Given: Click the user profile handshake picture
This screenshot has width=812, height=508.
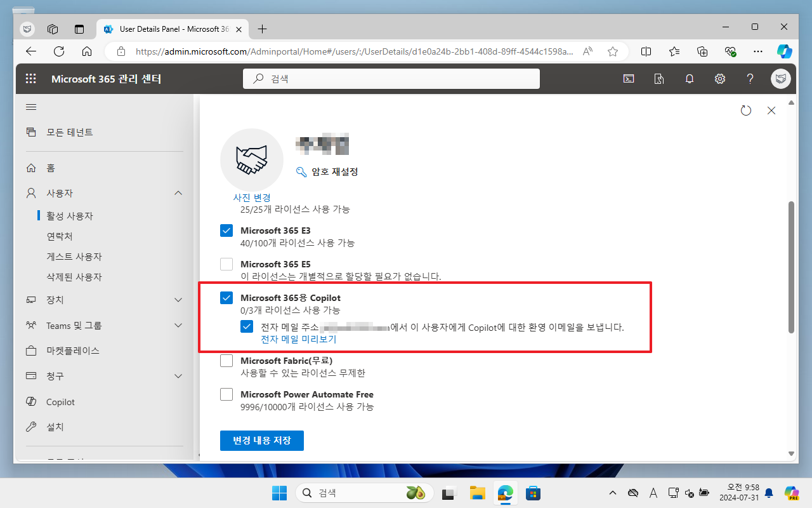Looking at the screenshot, I should (x=251, y=160).
